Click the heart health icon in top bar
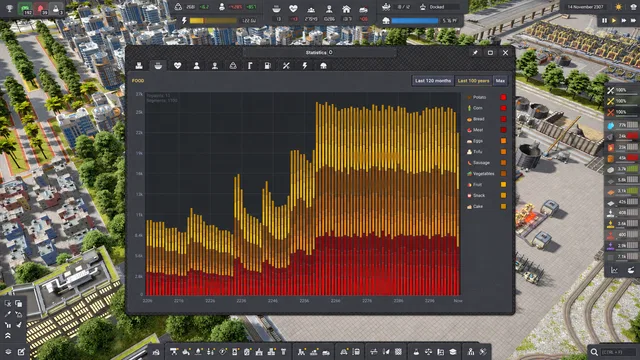This screenshot has width=640, height=360. pos(293,8)
